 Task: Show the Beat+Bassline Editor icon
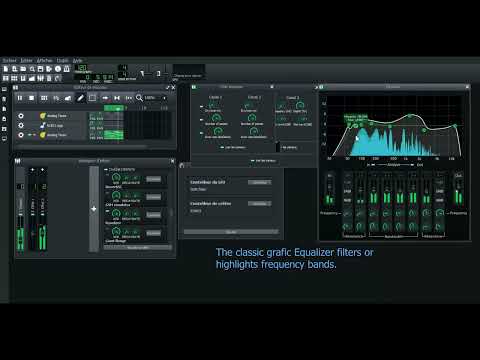(14, 78)
